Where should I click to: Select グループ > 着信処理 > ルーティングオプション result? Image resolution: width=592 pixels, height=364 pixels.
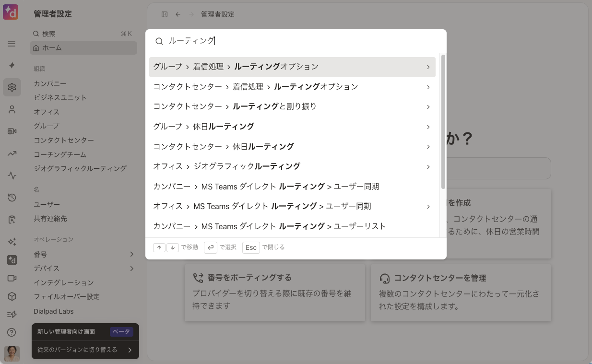(292, 67)
